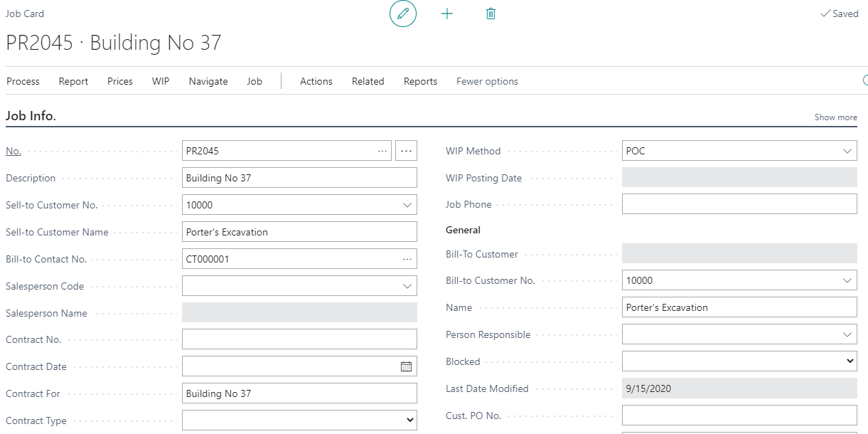868x434 pixels.
Task: Click the Show more link
Action: [835, 117]
